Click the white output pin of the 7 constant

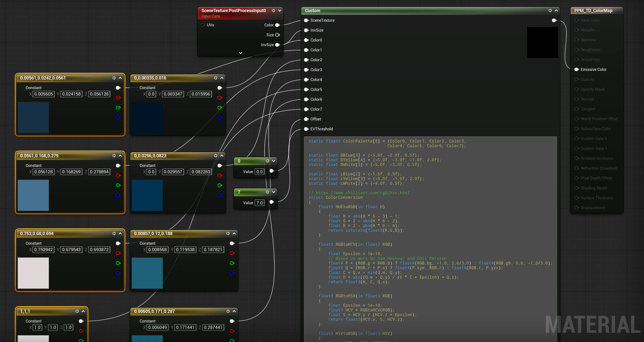(x=272, y=202)
